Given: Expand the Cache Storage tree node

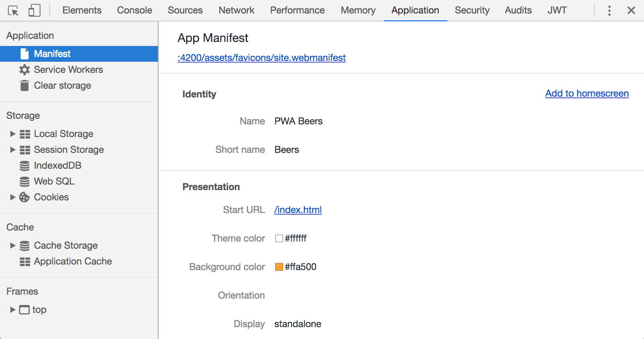Looking at the screenshot, I should click(x=12, y=245).
